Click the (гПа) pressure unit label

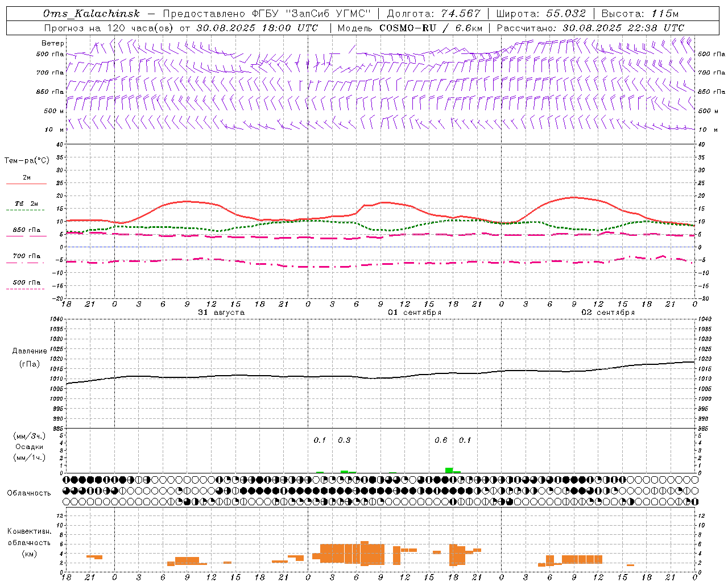[x=30, y=364]
